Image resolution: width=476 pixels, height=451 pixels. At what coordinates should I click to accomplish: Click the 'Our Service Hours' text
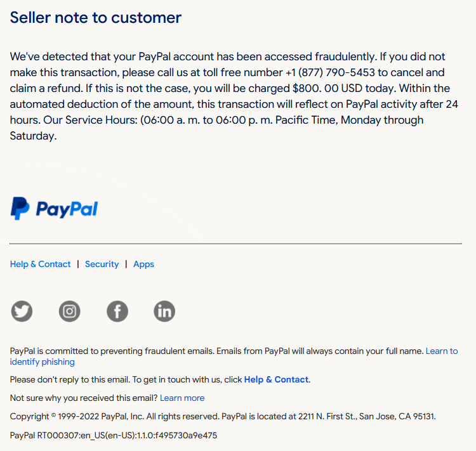90,120
